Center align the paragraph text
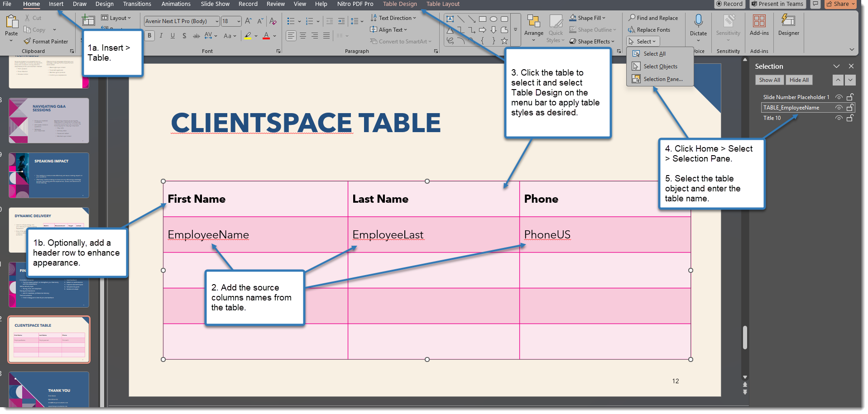This screenshot has width=868, height=414. pos(302,36)
